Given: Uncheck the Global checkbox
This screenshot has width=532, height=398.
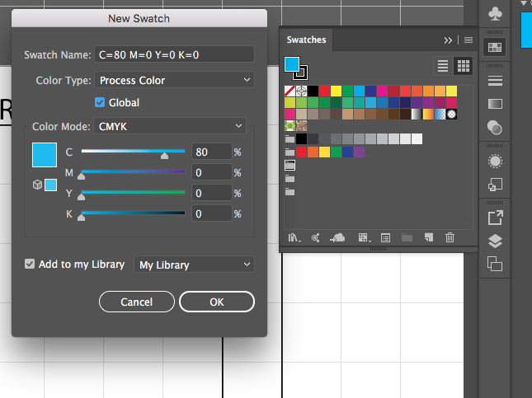Looking at the screenshot, I should tap(101, 102).
